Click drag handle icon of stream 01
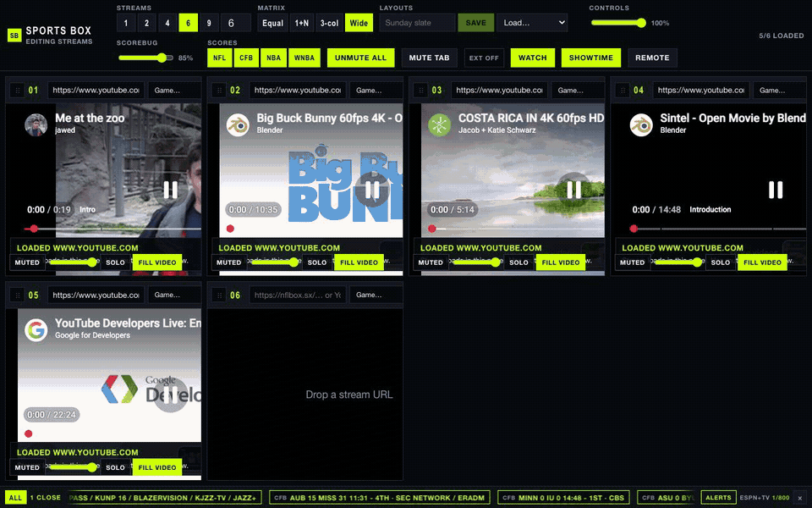Image resolution: width=812 pixels, height=508 pixels. click(x=18, y=91)
